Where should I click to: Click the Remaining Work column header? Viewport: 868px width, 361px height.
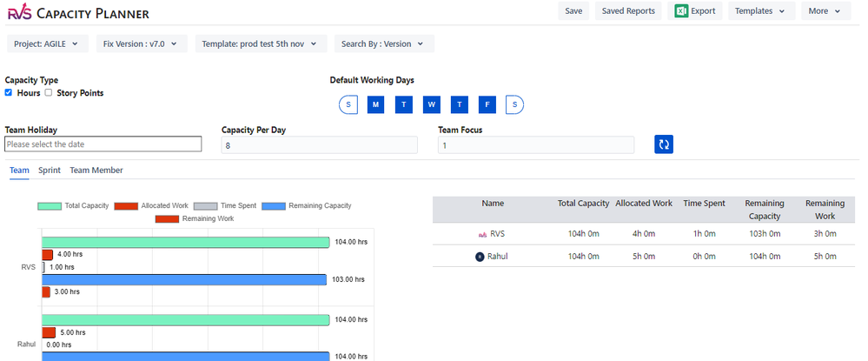click(825, 210)
